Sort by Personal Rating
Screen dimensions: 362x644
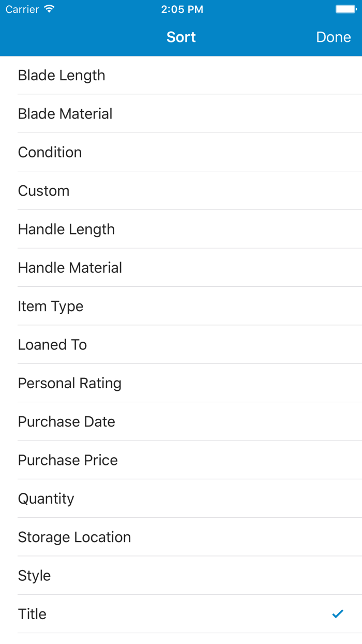(x=70, y=383)
